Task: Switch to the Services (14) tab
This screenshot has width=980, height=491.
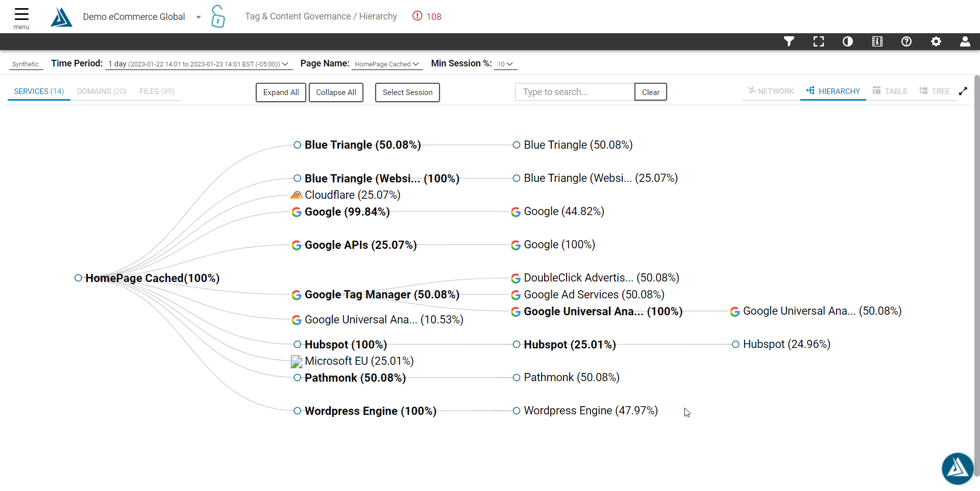Action: (39, 91)
